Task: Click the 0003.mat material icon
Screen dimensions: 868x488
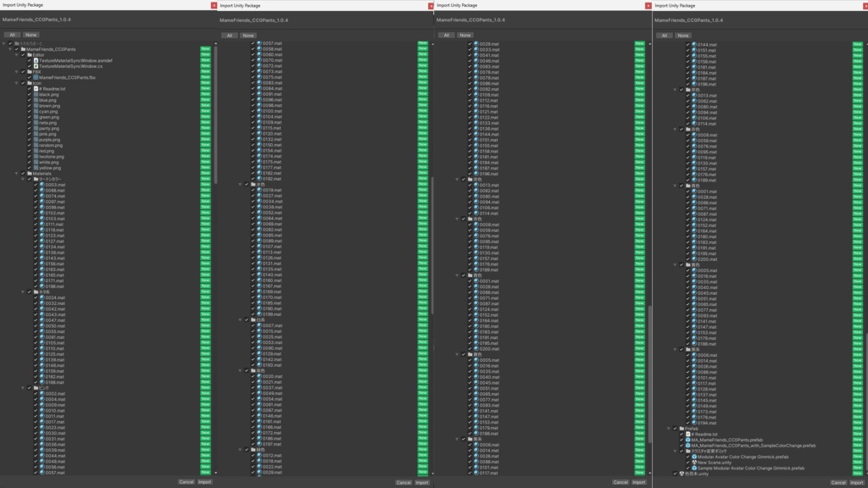Action: 42,185
